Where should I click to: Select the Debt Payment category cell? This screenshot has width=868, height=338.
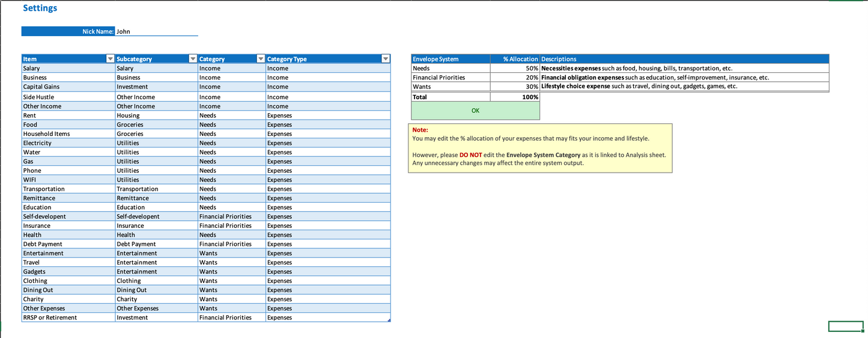(231, 244)
